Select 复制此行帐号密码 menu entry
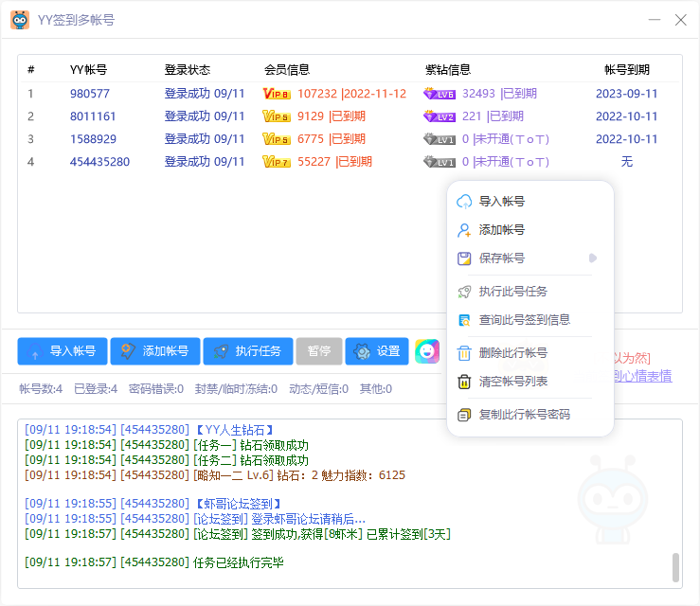Image resolution: width=700 pixels, height=606 pixels. pyautogui.click(x=530, y=415)
